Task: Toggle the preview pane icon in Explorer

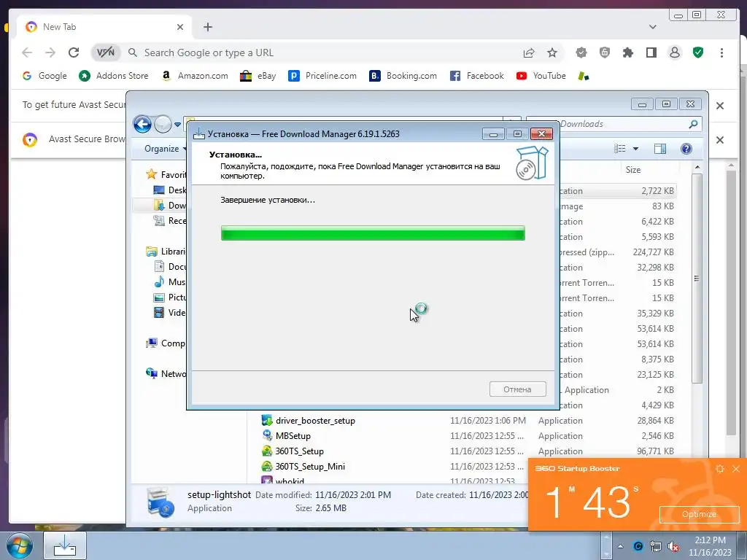Action: [659, 149]
